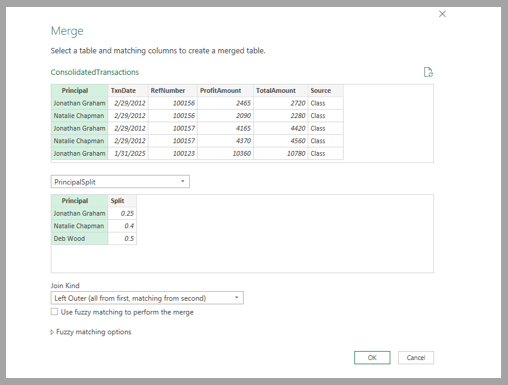Open the PrincipalSplit table dropdown

[120, 182]
